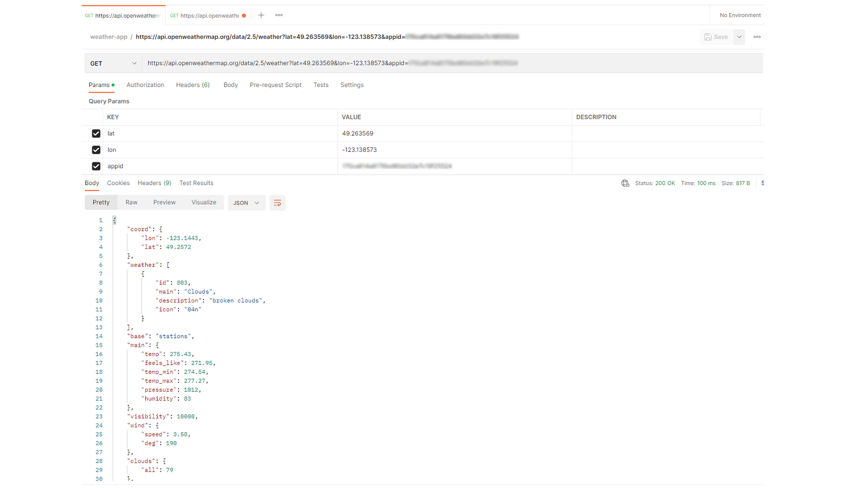Viewport: 868px width, 488px height.
Task: Disable the appid query param checkbox
Action: click(95, 166)
